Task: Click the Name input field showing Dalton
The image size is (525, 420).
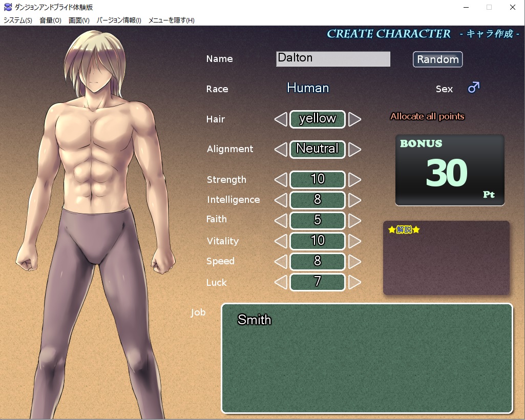Action: point(333,58)
